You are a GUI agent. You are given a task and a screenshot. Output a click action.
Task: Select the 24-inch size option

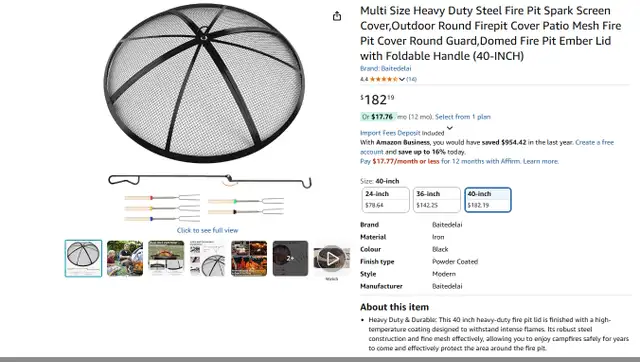click(385, 200)
